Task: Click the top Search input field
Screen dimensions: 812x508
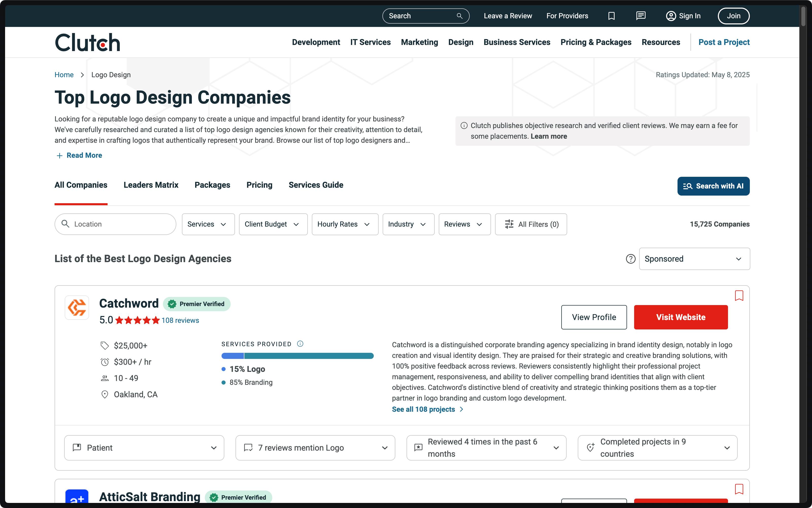Action: coord(426,16)
